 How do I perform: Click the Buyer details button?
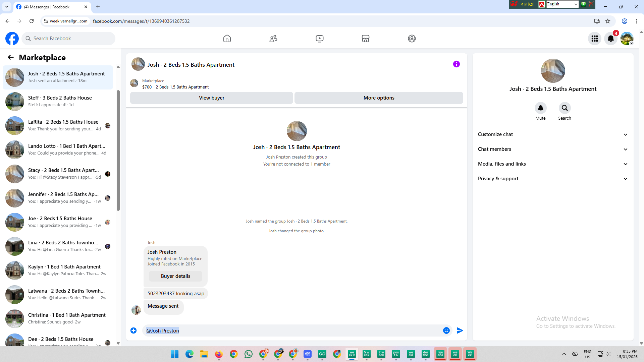pyautogui.click(x=175, y=276)
